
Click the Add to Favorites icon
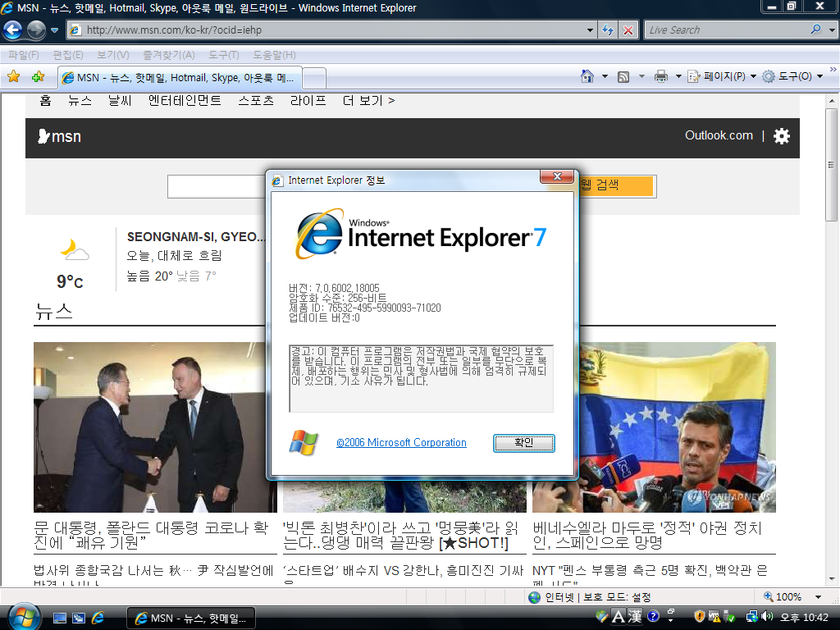pos(38,76)
